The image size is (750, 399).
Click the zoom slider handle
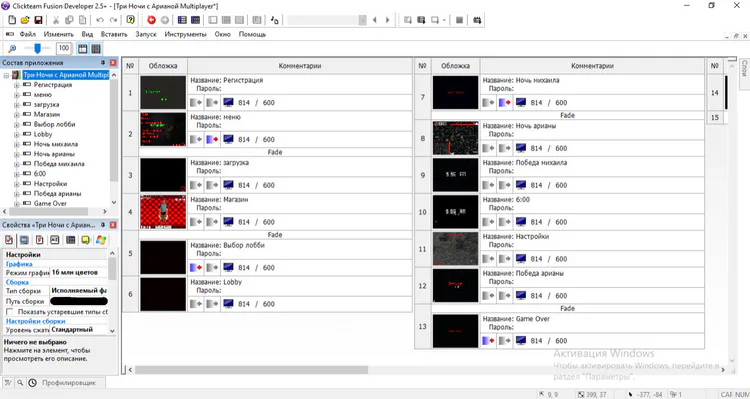(x=37, y=48)
